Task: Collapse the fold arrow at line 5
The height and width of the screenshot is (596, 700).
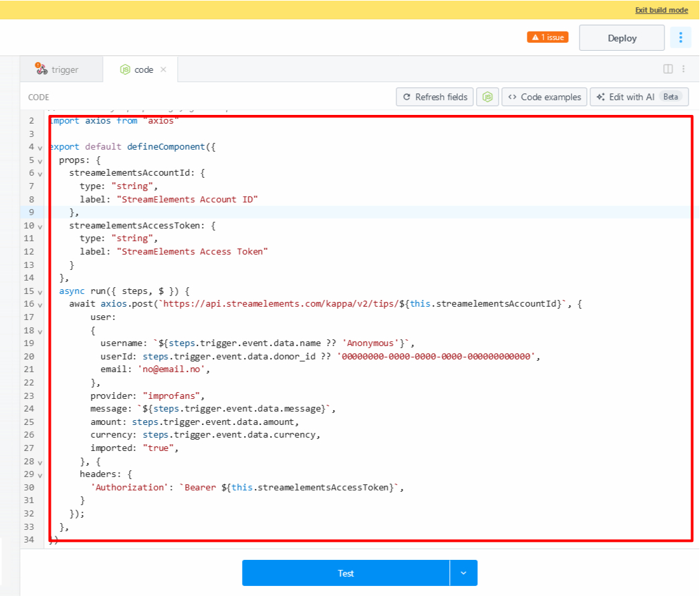Action: tap(39, 161)
